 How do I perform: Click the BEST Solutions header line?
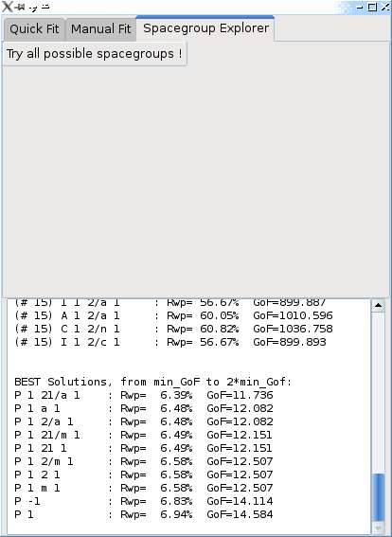153,382
